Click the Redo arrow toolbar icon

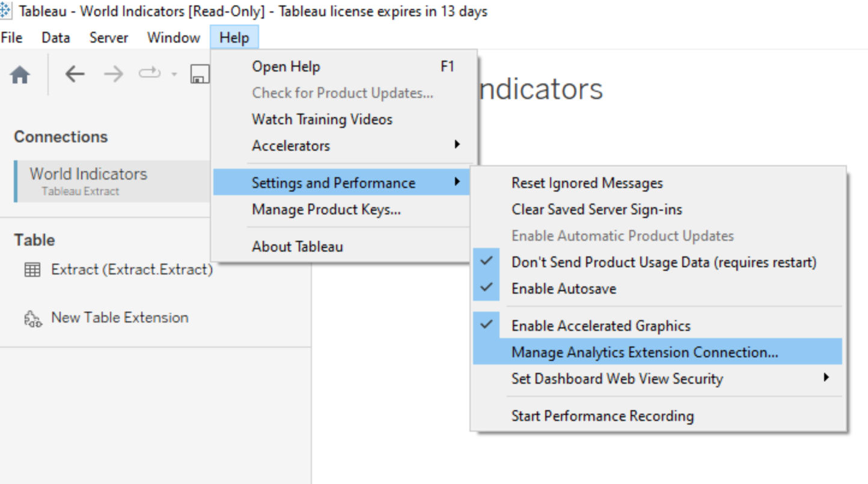(x=149, y=73)
